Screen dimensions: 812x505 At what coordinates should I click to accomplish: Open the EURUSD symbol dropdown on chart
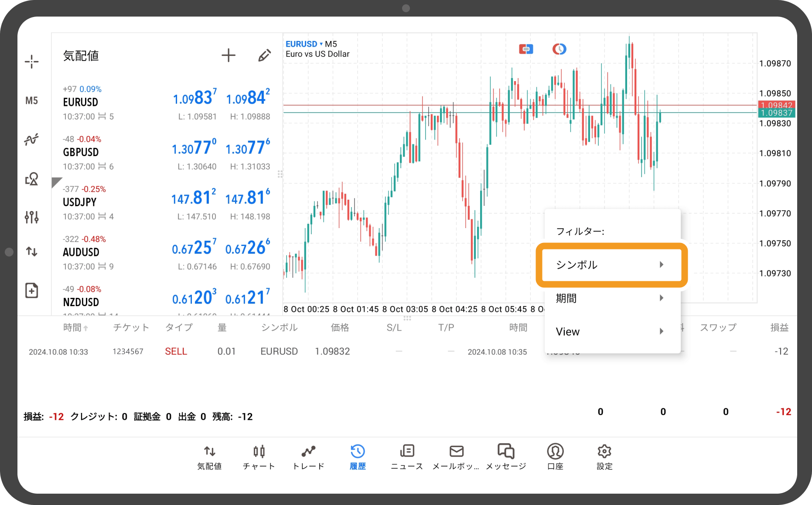click(x=304, y=44)
